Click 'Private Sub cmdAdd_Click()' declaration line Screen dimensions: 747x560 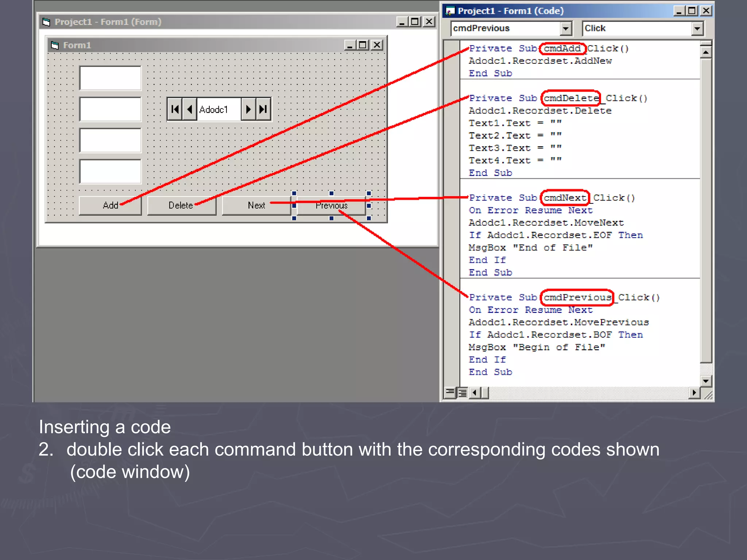pos(549,48)
